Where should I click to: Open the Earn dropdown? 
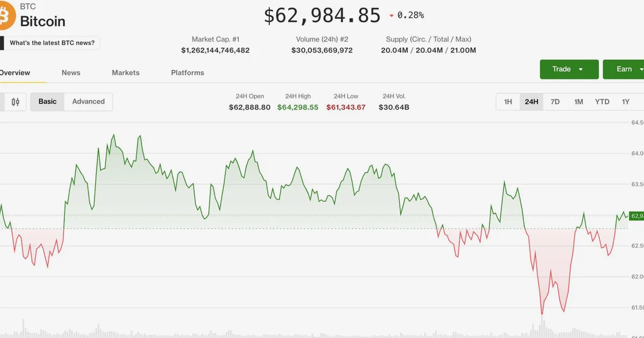click(624, 69)
